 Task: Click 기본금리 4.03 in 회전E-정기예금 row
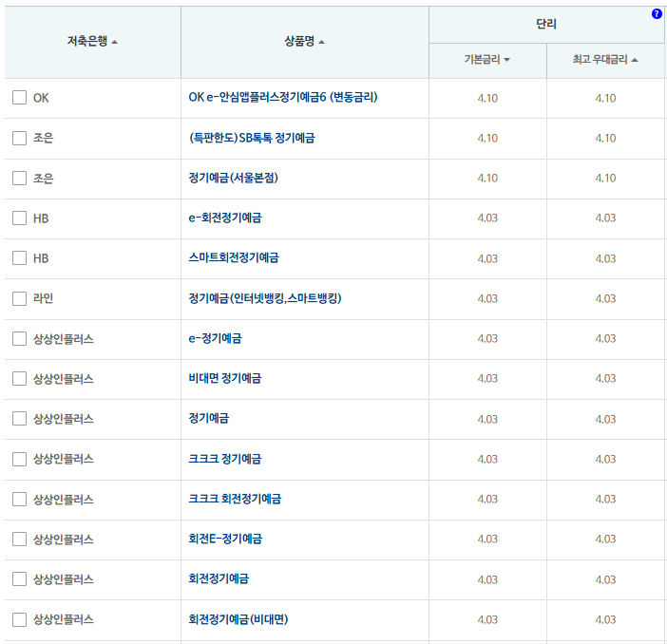pyautogui.click(x=487, y=540)
